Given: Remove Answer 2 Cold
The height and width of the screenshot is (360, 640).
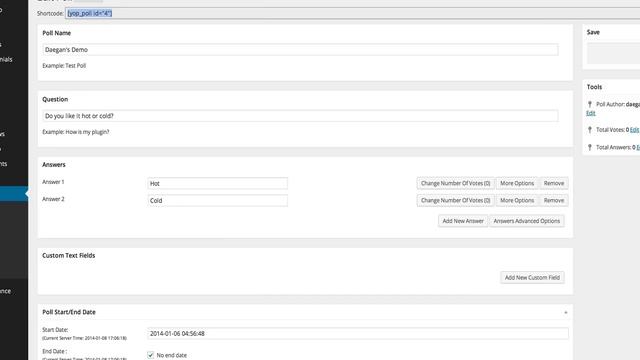Looking at the screenshot, I should [x=553, y=200].
